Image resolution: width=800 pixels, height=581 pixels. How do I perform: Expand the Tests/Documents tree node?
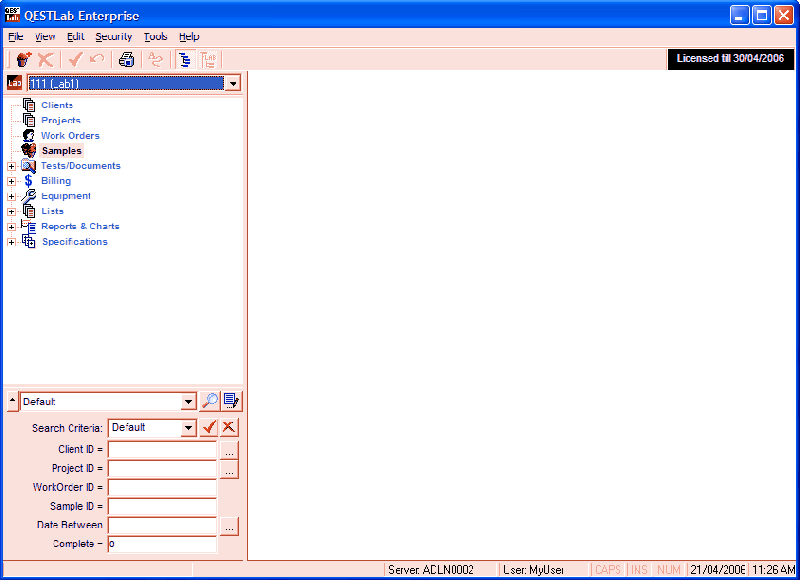point(9,165)
